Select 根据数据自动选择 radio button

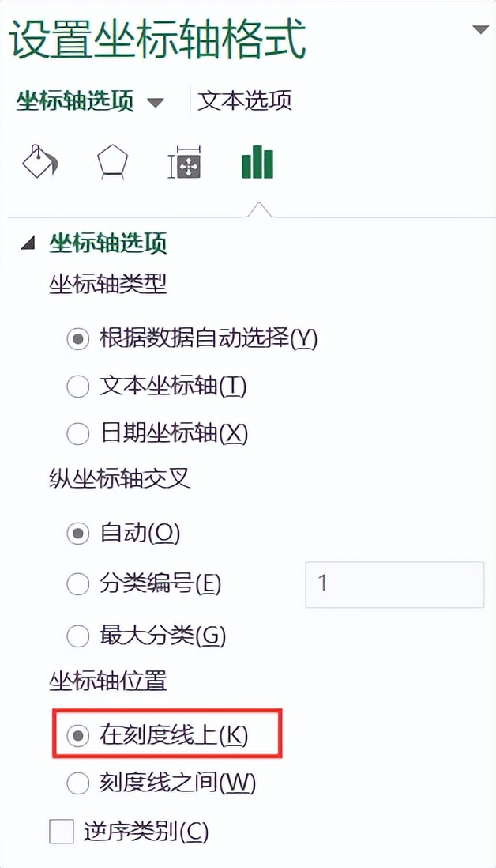click(x=78, y=339)
